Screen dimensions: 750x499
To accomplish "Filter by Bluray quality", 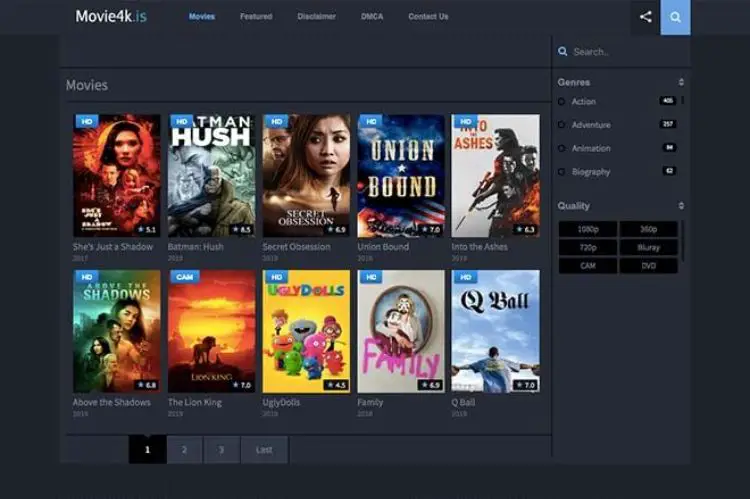I will click(649, 247).
